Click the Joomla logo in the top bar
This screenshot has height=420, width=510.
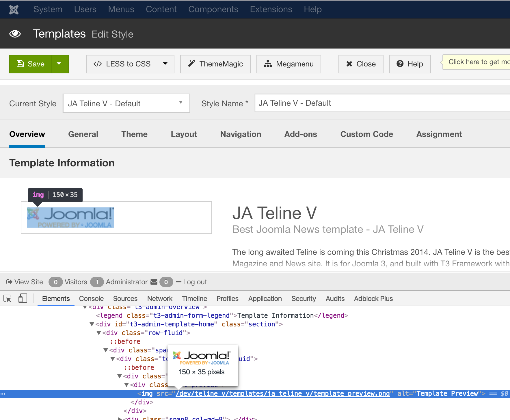click(14, 9)
